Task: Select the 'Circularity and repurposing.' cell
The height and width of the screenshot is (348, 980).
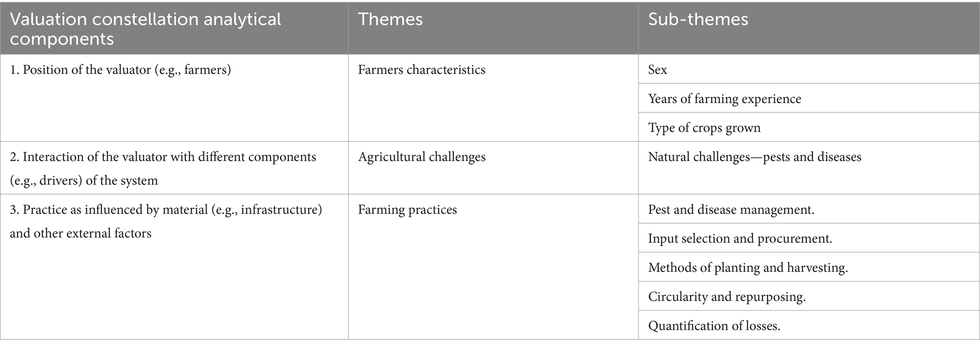Action: pos(727,297)
